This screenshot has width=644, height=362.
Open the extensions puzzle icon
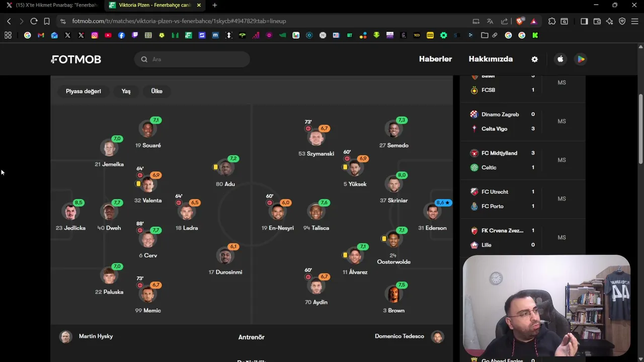click(x=552, y=21)
